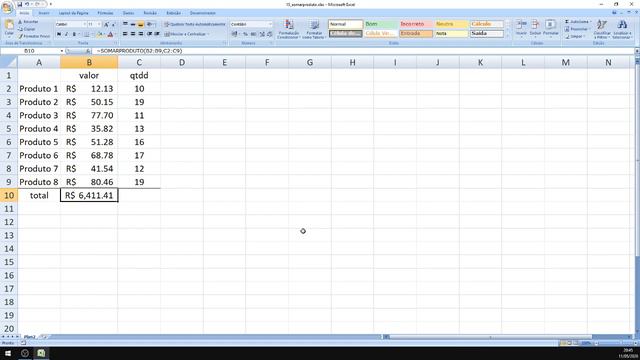This screenshot has height=360, width=640.
Task: Open the Fonte group dialog launcher
Action: coord(116,43)
